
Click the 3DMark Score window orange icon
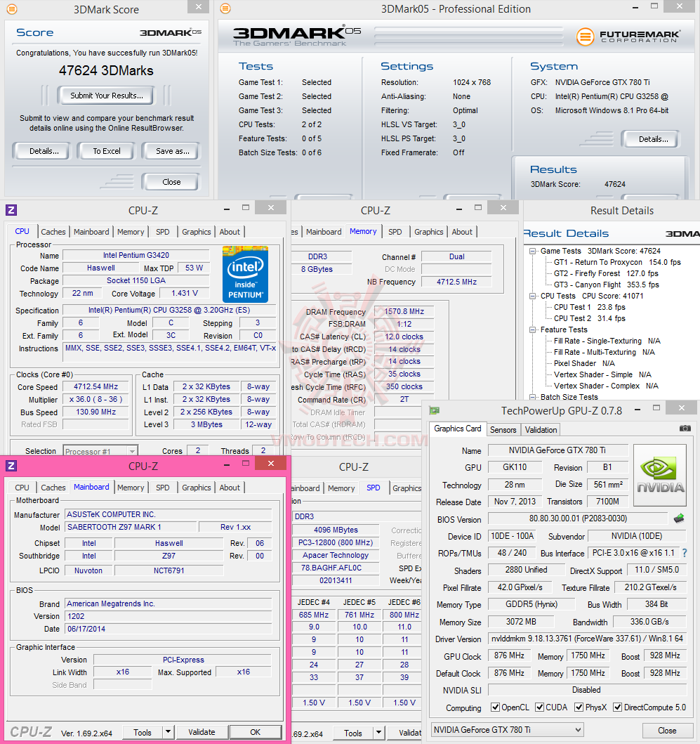(12, 8)
